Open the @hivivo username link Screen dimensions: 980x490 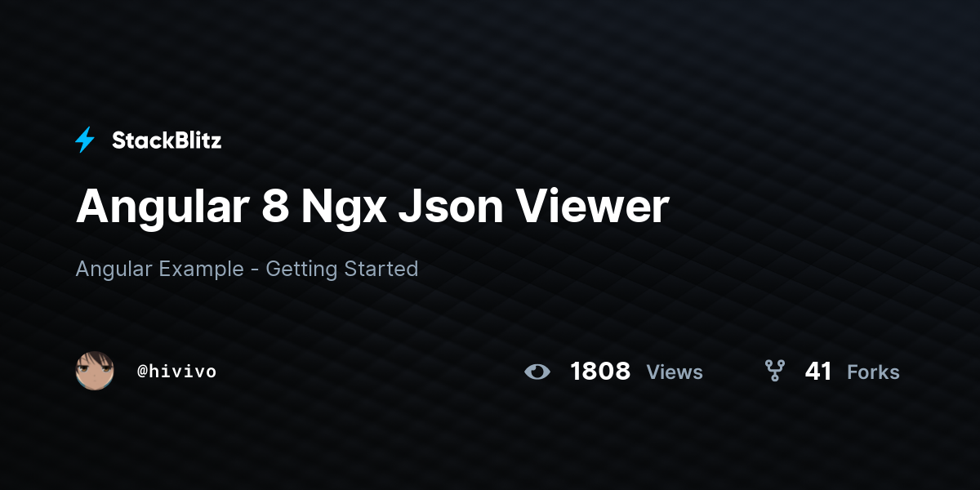coord(177,372)
